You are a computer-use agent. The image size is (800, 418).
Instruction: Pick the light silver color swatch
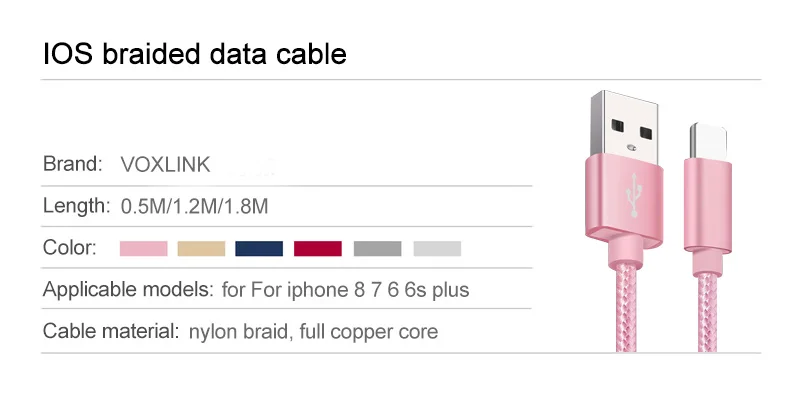coord(437,248)
